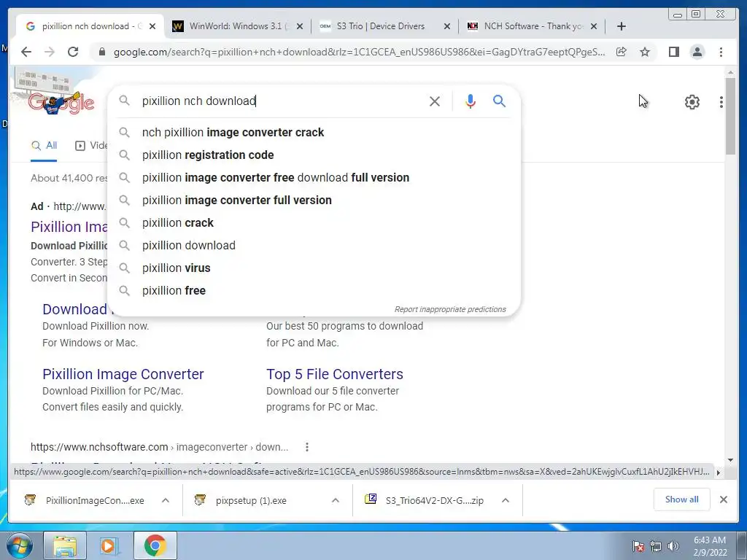
Task: Open more options for nchsoftware result
Action: coord(307,447)
